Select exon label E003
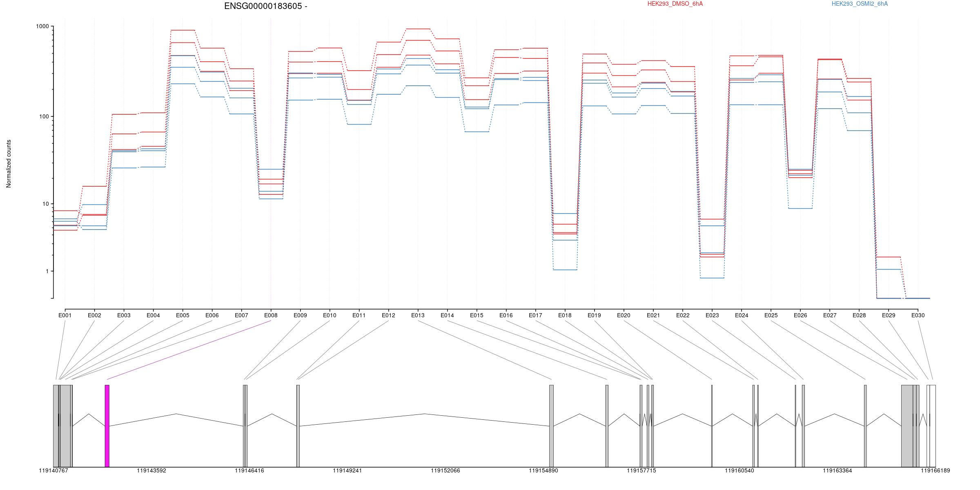The height and width of the screenshot is (490, 980). [124, 315]
